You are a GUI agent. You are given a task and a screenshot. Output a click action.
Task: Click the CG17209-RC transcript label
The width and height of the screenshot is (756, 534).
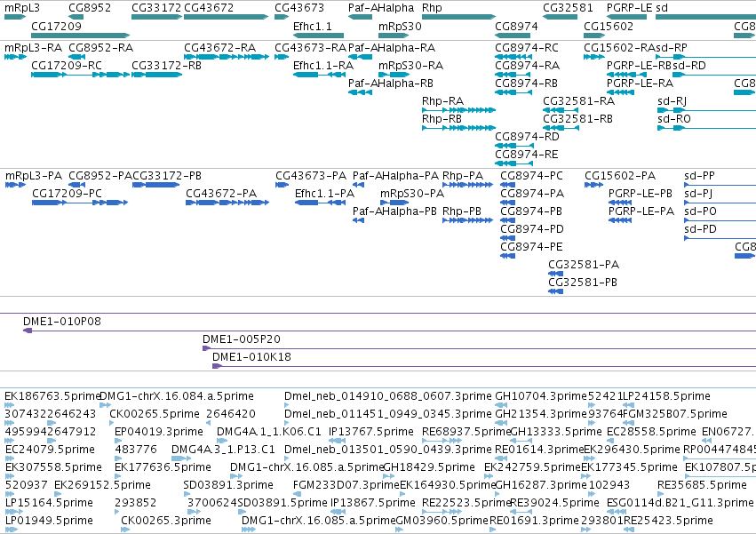point(67,66)
